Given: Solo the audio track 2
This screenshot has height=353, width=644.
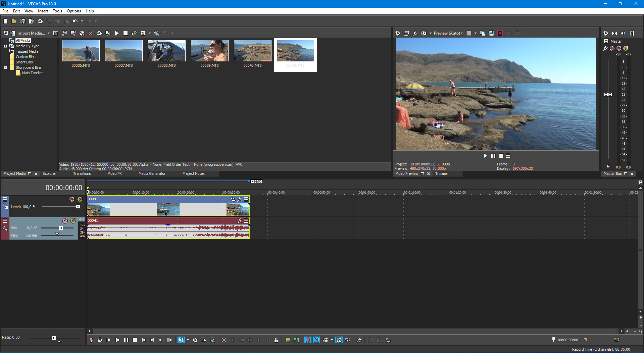Looking at the screenshot, I should click(x=73, y=221).
